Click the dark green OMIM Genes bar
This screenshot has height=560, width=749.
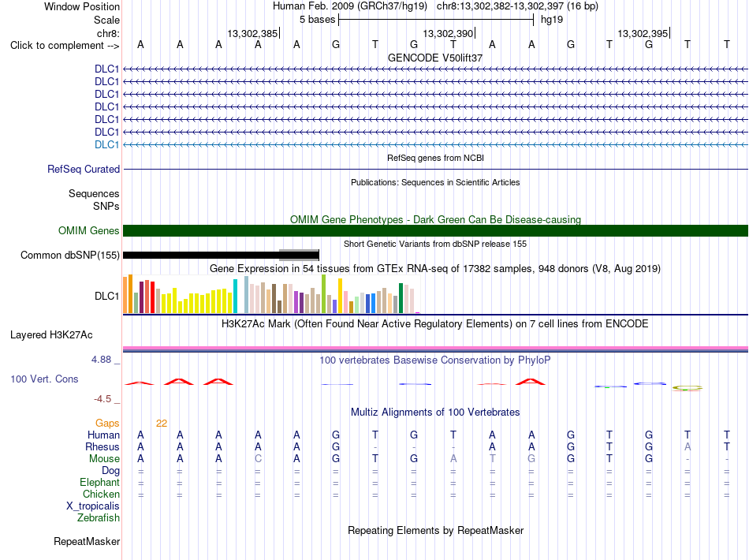(435, 231)
